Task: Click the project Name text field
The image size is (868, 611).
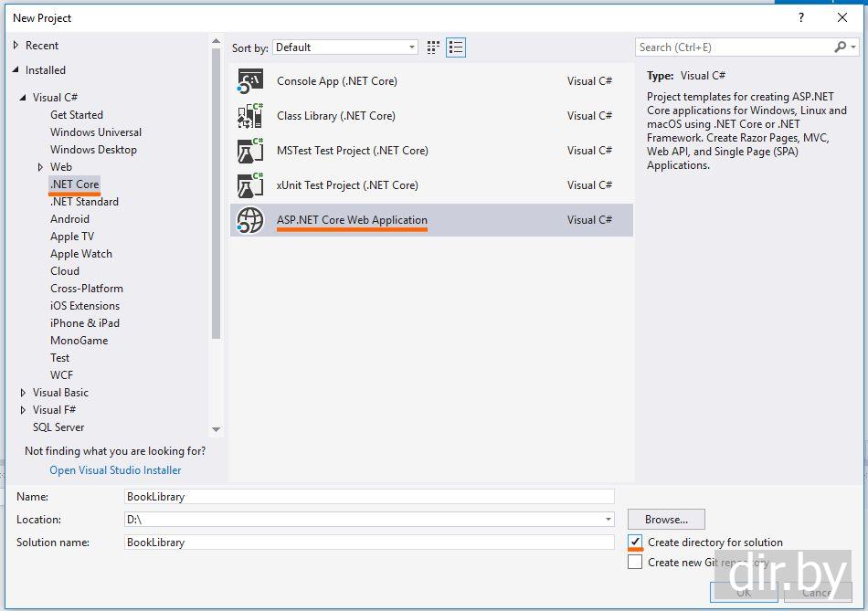Action: pyautogui.click(x=369, y=497)
